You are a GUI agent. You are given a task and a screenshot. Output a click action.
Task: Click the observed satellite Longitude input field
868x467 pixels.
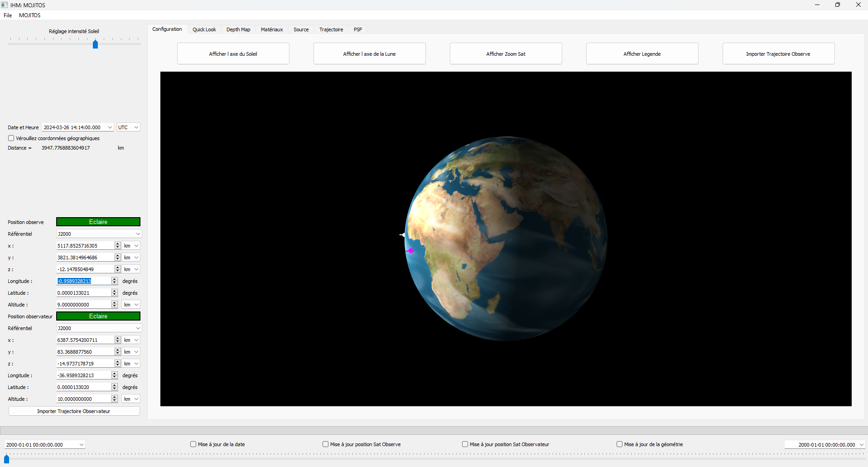[83, 281]
